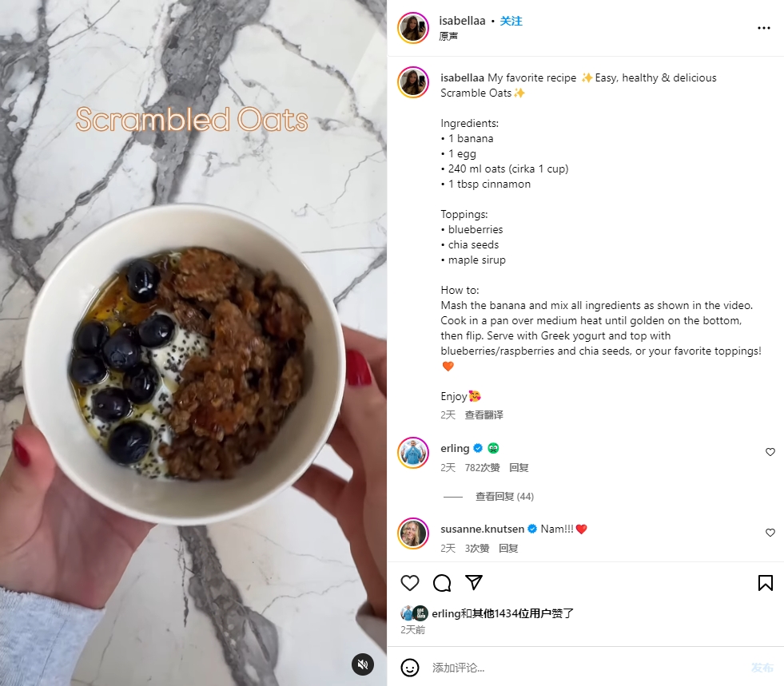Follow isabellaa with 关注 link
Screen dimensions: 784x686
click(x=511, y=21)
